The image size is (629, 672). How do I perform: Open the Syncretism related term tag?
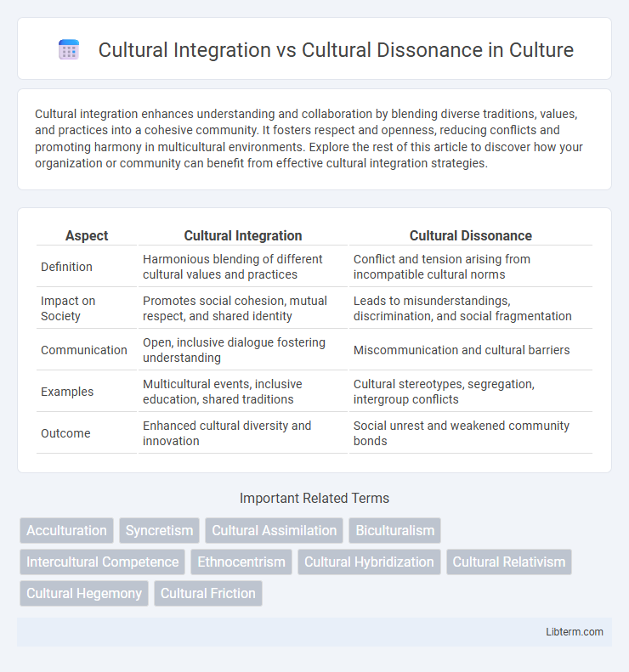160,531
